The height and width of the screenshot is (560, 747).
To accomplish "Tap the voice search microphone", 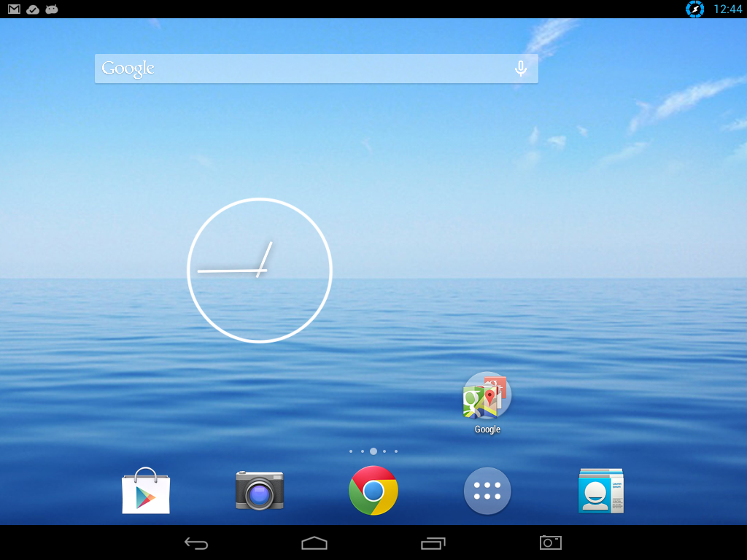I will (521, 69).
